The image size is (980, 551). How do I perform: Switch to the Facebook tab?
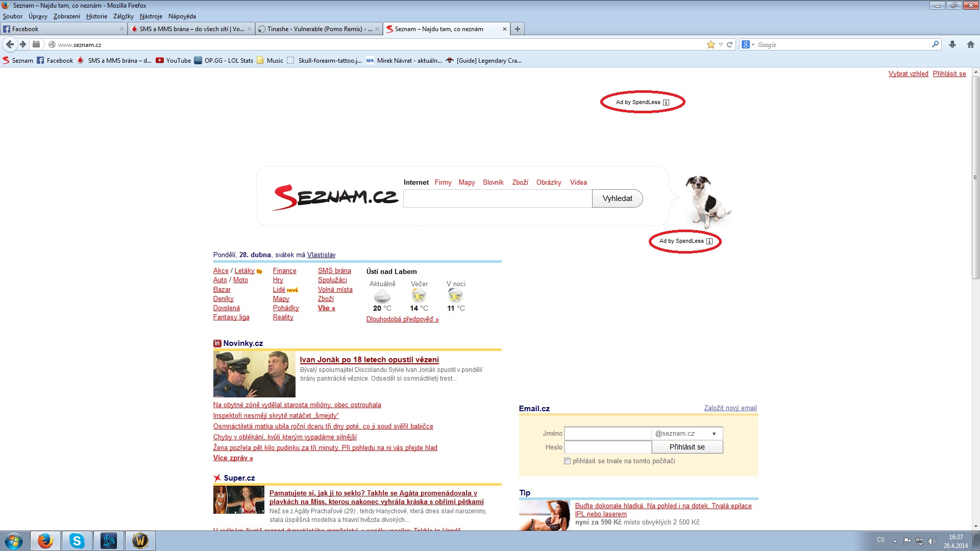point(64,29)
